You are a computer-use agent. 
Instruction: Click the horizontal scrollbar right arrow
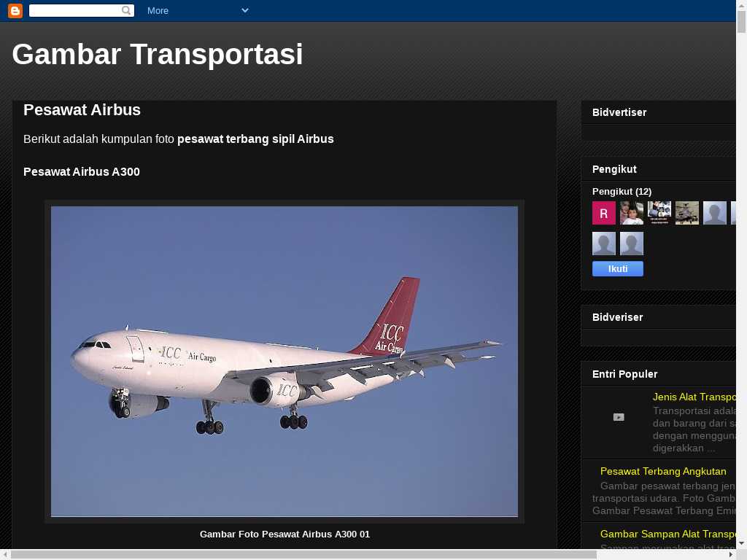(731, 555)
